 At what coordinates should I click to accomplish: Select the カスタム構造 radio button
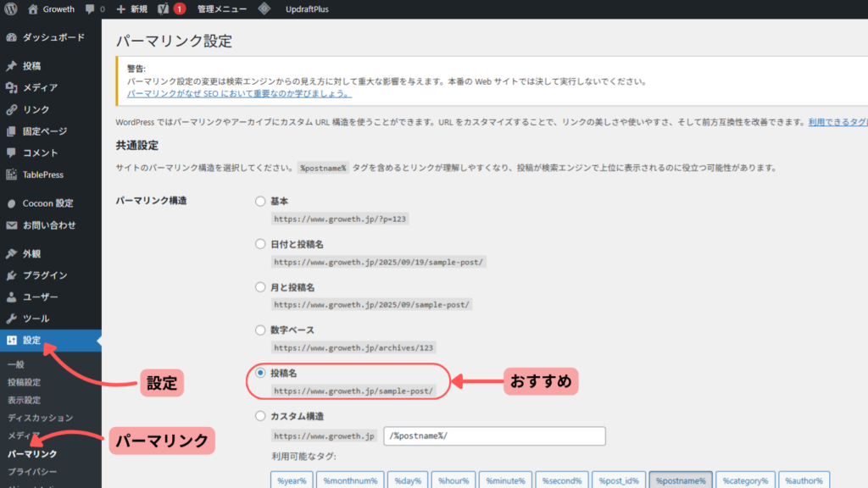pyautogui.click(x=260, y=416)
